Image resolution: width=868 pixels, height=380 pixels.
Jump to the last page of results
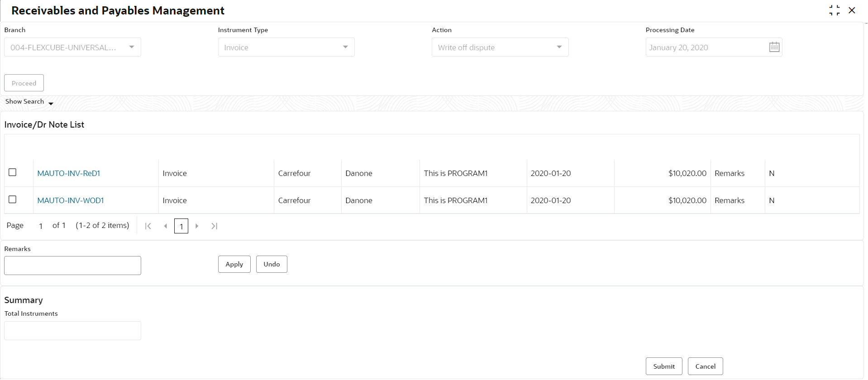tap(215, 226)
